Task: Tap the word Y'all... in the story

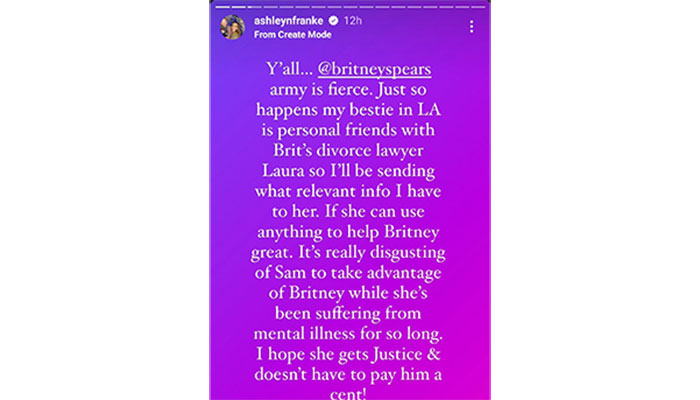Action: point(289,69)
